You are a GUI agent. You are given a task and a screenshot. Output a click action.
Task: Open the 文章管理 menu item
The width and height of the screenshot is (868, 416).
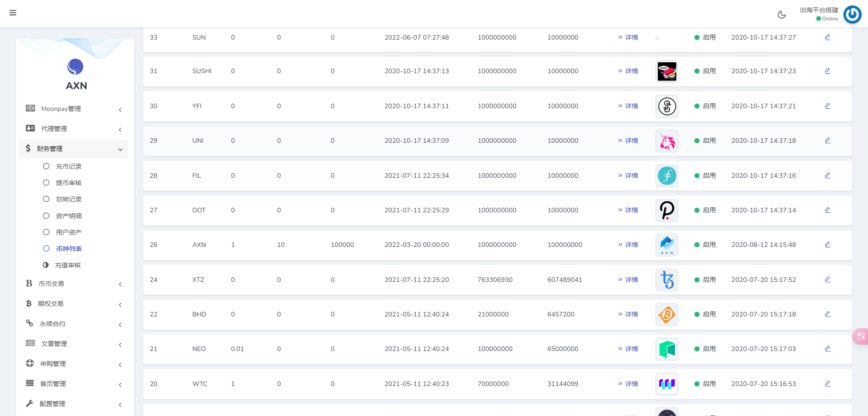pyautogui.click(x=74, y=344)
